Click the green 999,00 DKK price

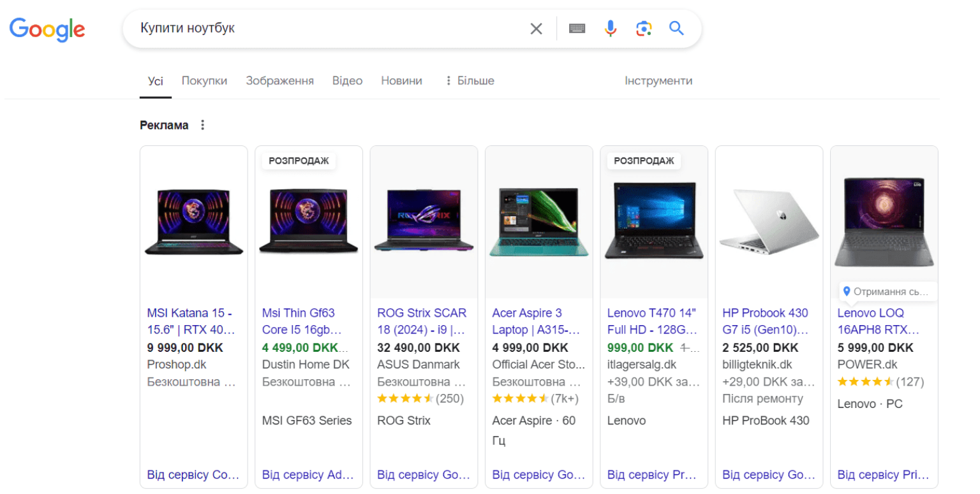coord(640,347)
